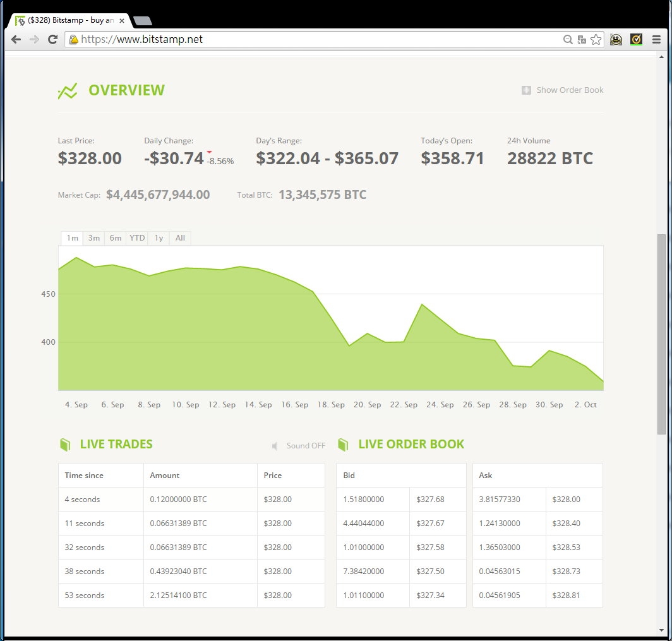Click the translate page icon
The height and width of the screenshot is (641, 672).
pyautogui.click(x=582, y=39)
